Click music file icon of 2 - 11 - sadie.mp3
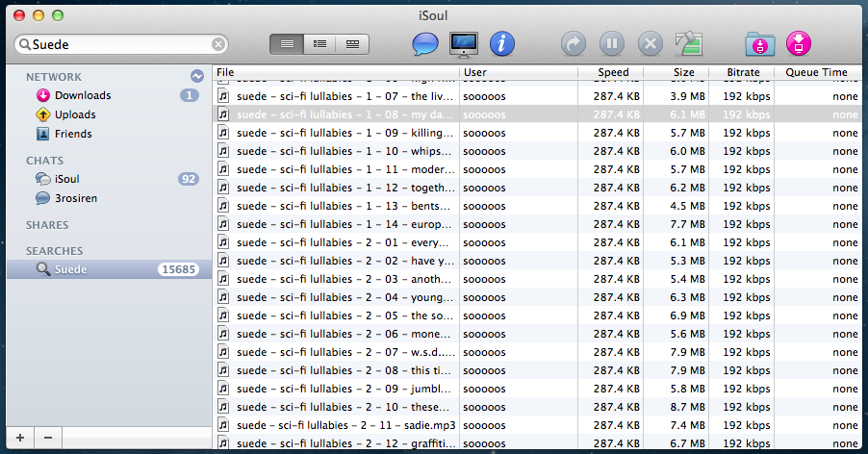Viewport: 868px width, 454px height. (223, 425)
